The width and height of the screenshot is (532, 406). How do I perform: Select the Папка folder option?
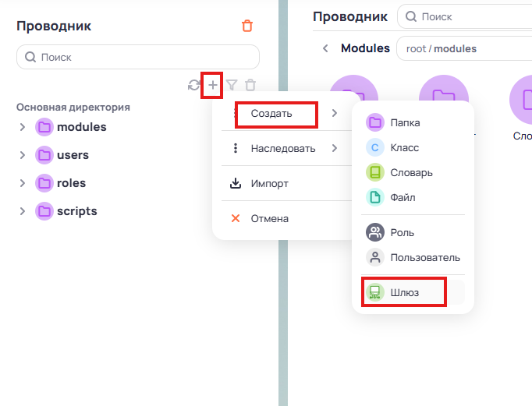click(x=405, y=122)
